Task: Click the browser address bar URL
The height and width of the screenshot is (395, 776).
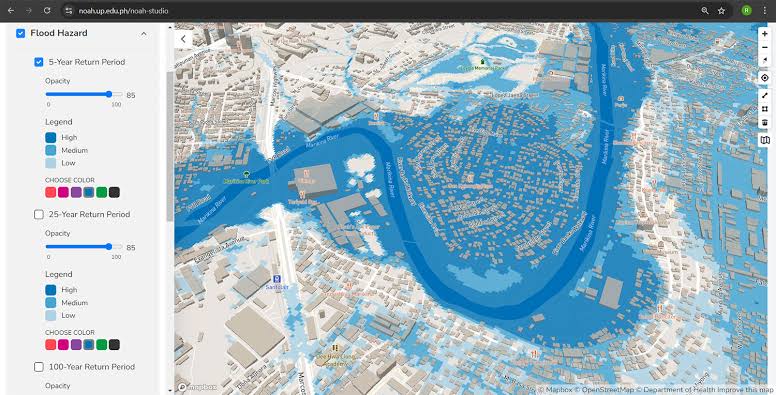Action: tap(124, 10)
